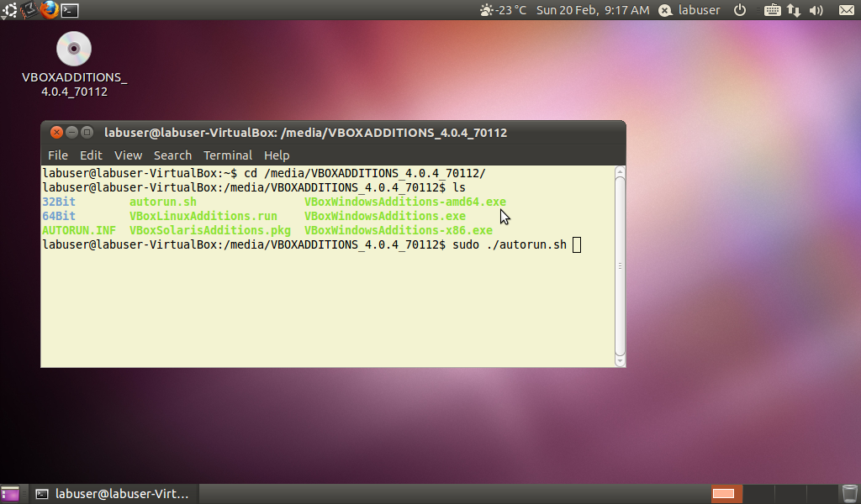Click the labuser@labuser-Virt... taskbar button
The image size is (861, 504).
point(114,494)
